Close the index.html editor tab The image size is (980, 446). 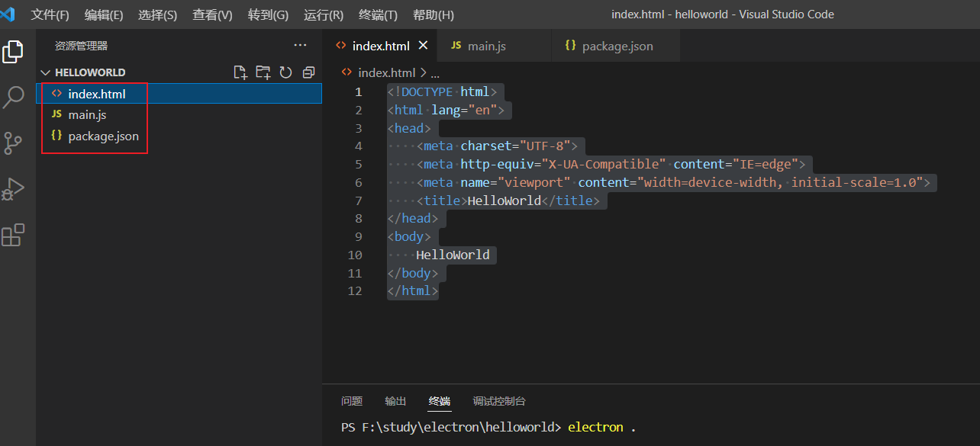tap(424, 46)
